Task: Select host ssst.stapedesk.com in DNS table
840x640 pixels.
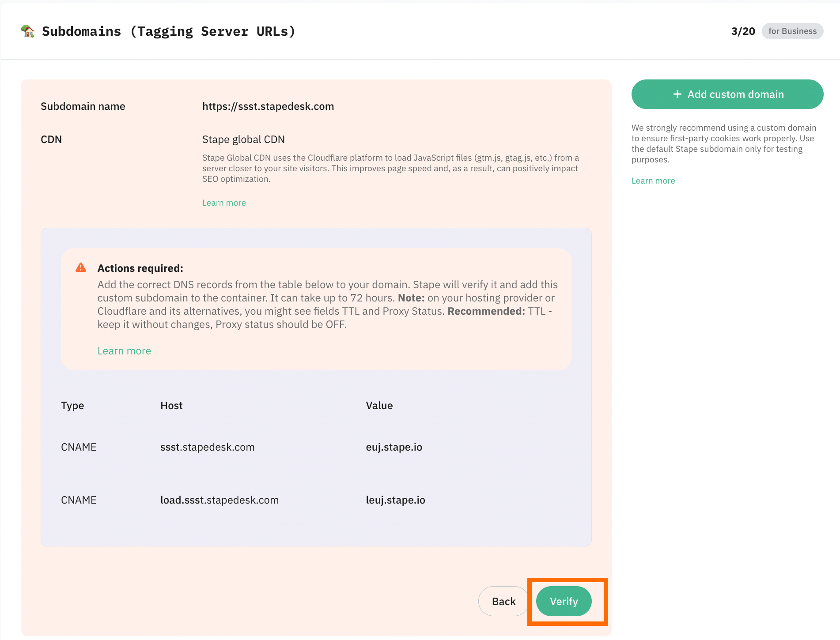Action: pyautogui.click(x=208, y=447)
